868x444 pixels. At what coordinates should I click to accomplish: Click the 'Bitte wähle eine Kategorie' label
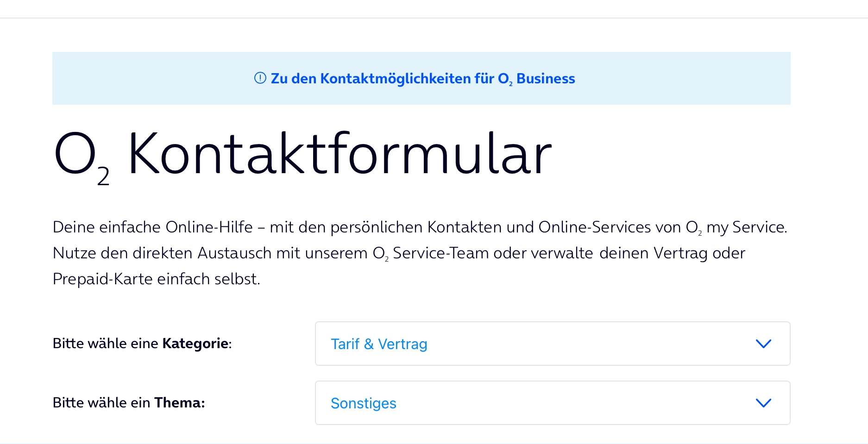tap(142, 344)
